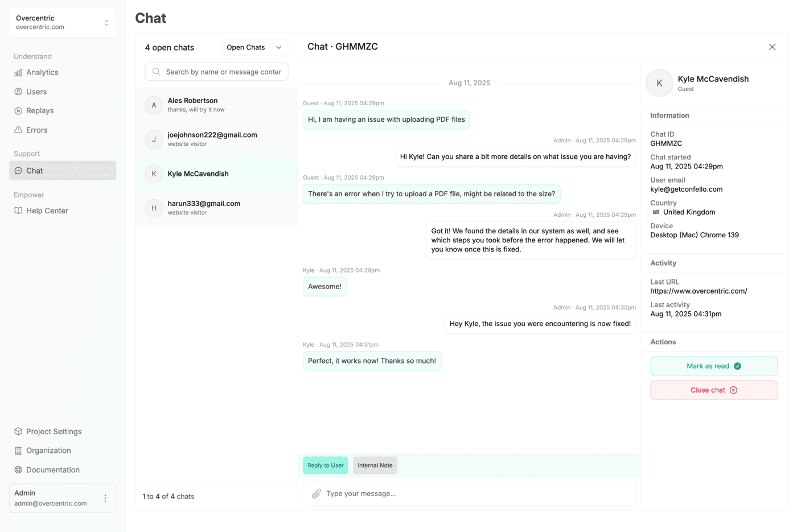Open the Open Chats filter dropdown
The width and height of the screenshot is (797, 532).
pos(254,48)
